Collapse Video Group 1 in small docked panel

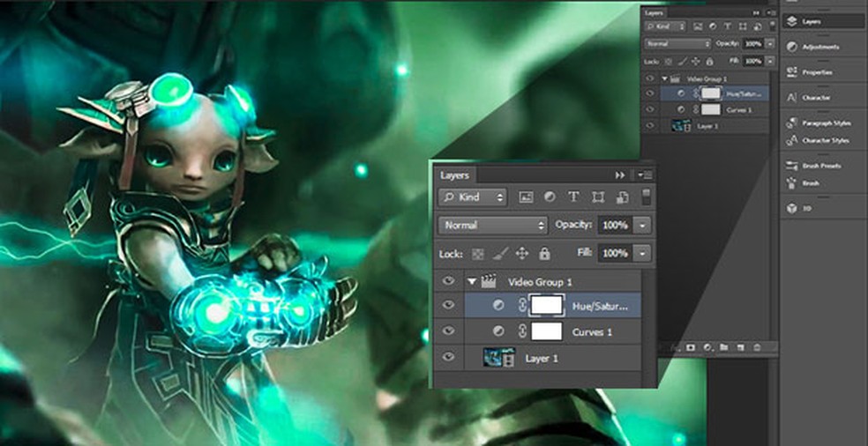tap(664, 78)
